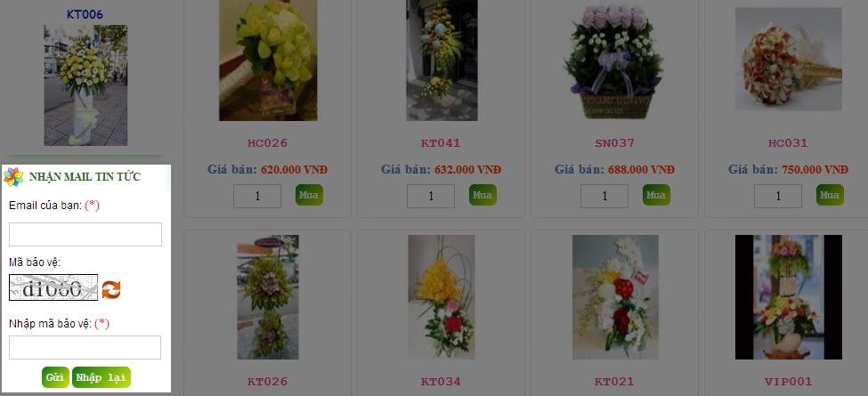Open the KT034 product name link
The image size is (868, 396).
pos(441,382)
